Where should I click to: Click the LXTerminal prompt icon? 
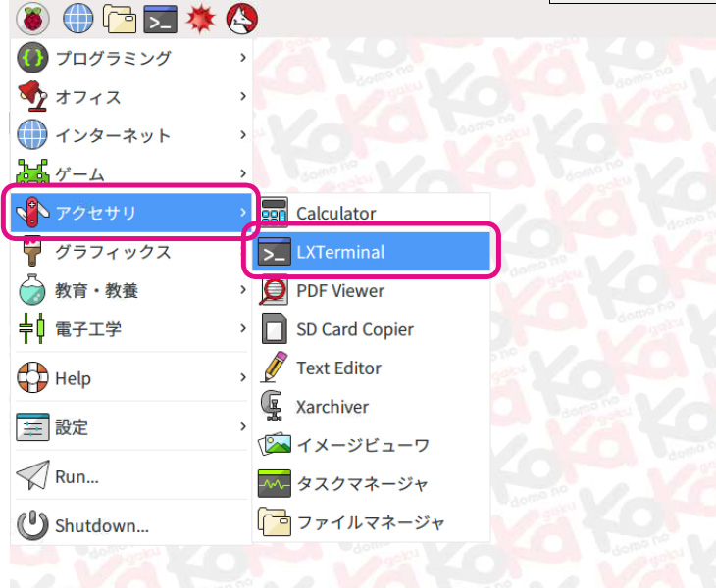point(274,251)
